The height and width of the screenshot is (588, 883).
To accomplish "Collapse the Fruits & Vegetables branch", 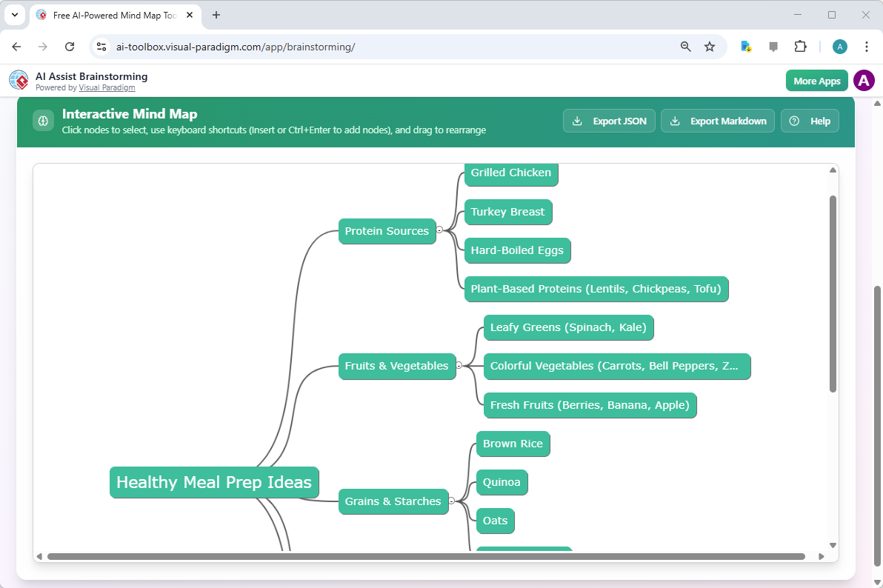I will point(460,366).
